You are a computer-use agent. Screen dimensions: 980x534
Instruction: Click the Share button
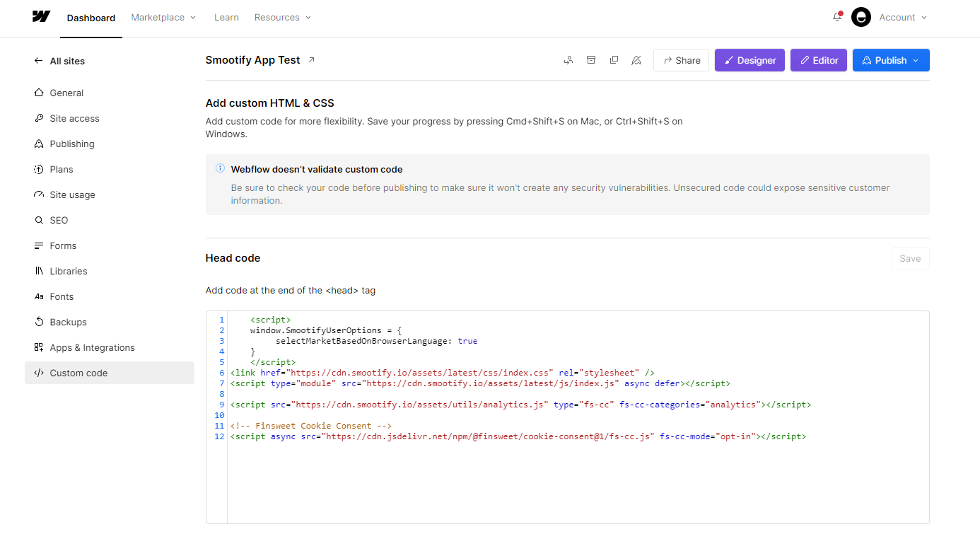click(681, 60)
